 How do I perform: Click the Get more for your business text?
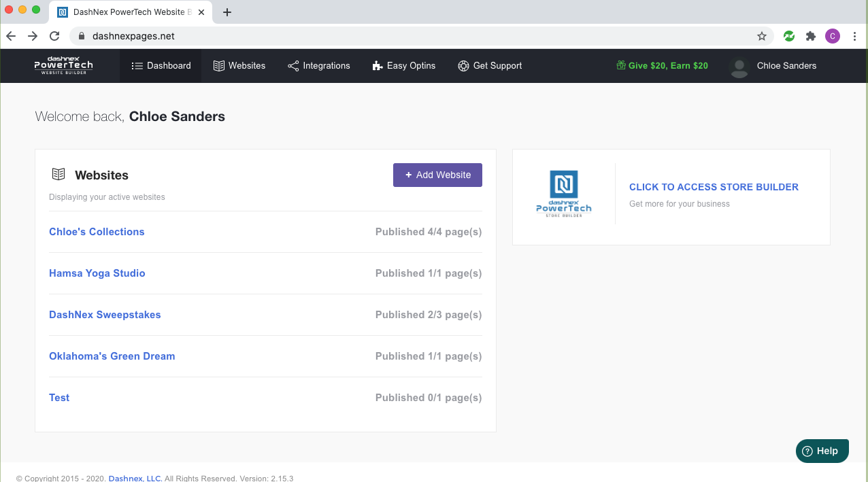coord(680,204)
